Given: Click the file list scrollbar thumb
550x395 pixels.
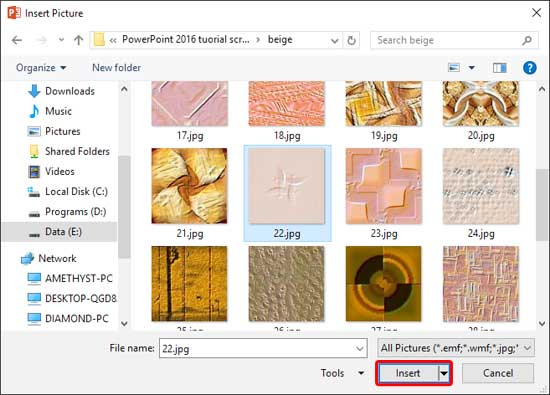Looking at the screenshot, I should point(542,205).
